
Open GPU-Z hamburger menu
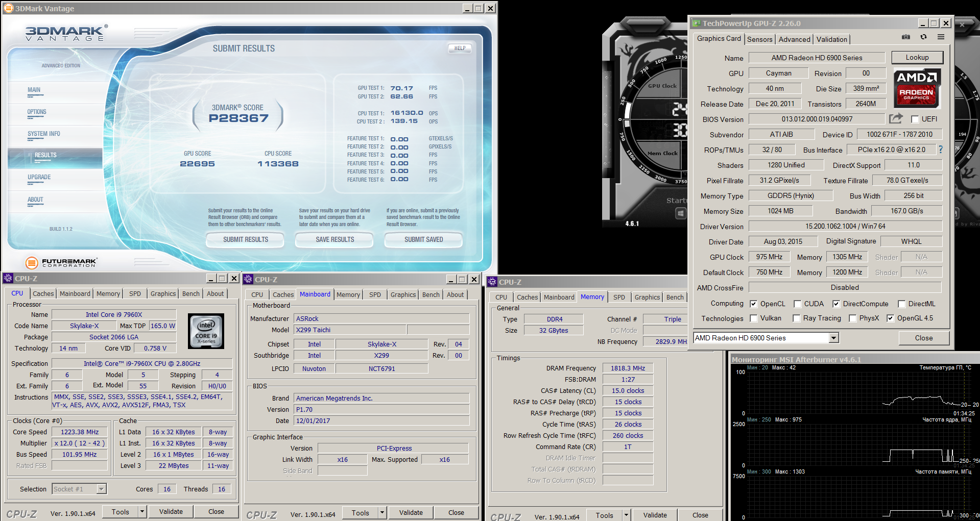[941, 37]
